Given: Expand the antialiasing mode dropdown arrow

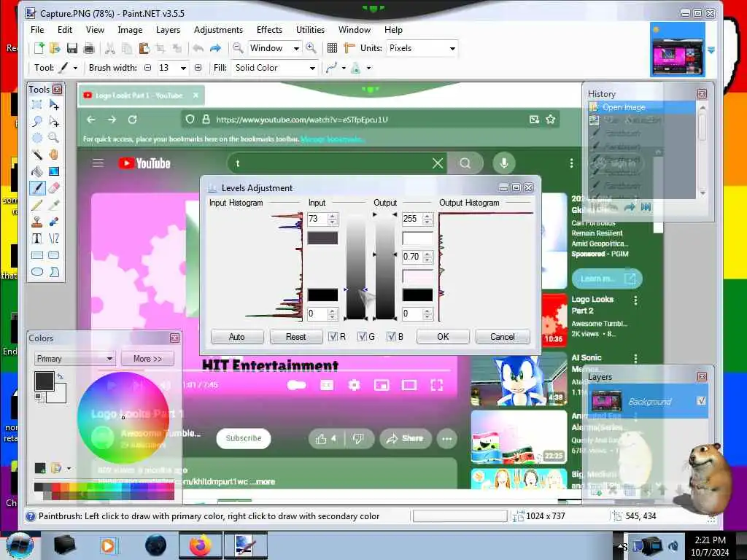Looking at the screenshot, I should tap(344, 68).
